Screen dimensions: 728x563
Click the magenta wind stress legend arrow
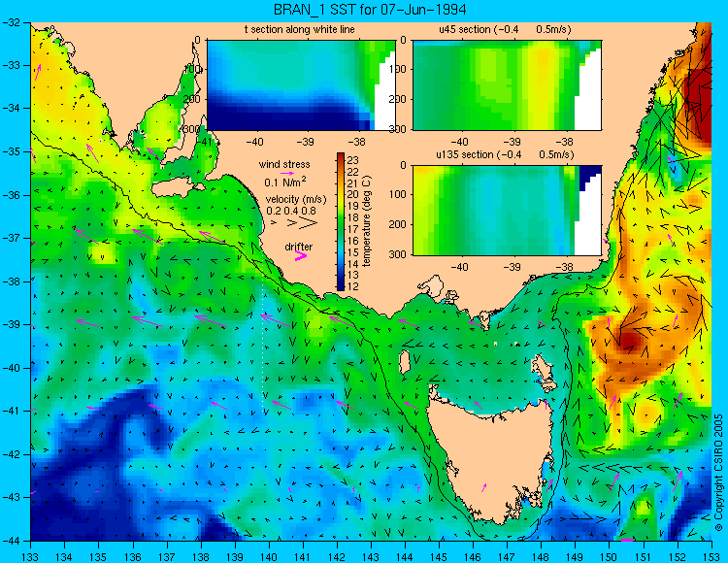(287, 173)
